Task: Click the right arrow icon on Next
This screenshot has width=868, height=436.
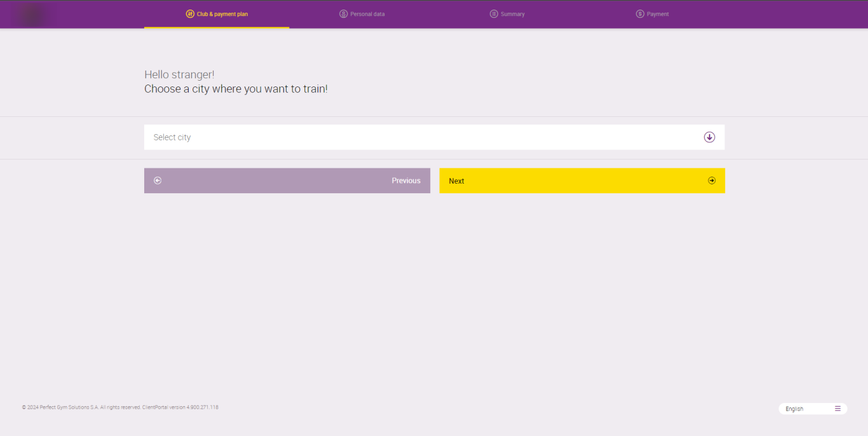Action: (x=712, y=181)
